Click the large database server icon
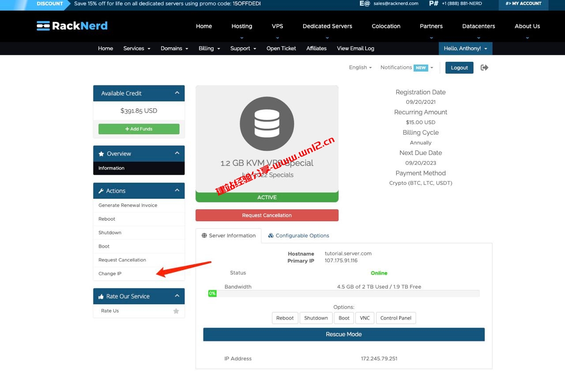This screenshot has width=565, height=392. [x=267, y=124]
